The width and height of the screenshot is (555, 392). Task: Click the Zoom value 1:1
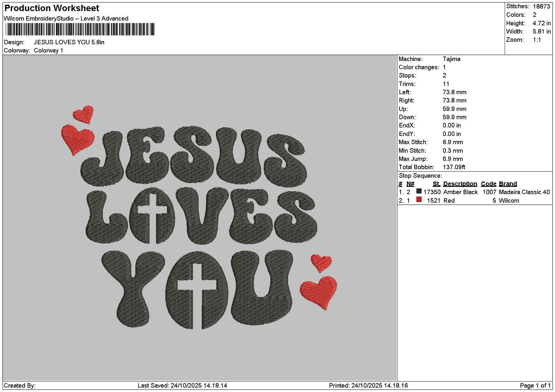pos(537,40)
